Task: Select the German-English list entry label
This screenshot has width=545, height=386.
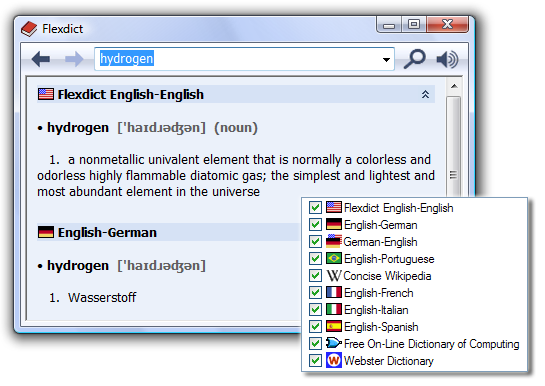Action: click(x=380, y=242)
